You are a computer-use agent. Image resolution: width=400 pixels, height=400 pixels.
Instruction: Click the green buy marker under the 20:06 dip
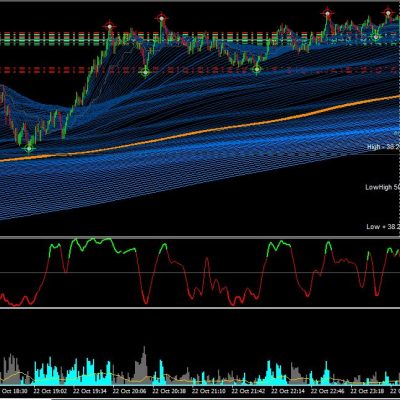145,72
